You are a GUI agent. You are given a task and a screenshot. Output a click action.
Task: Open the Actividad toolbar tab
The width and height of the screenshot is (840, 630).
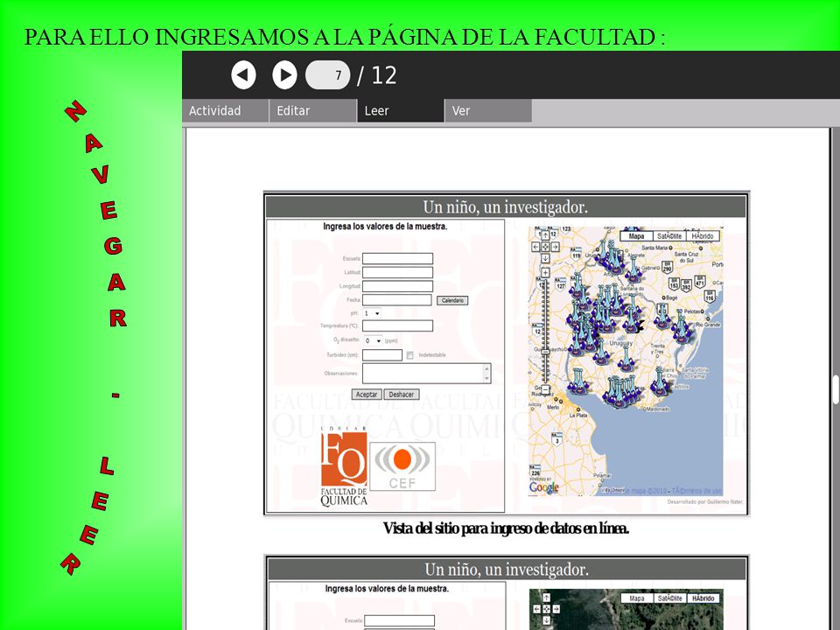[225, 111]
